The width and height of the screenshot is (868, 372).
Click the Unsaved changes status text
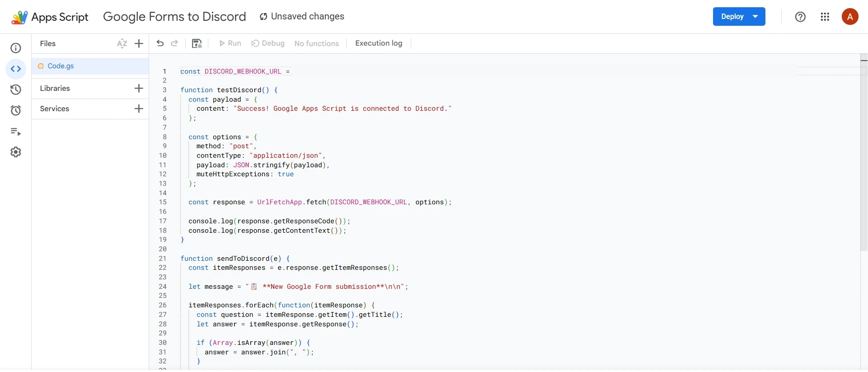click(308, 16)
